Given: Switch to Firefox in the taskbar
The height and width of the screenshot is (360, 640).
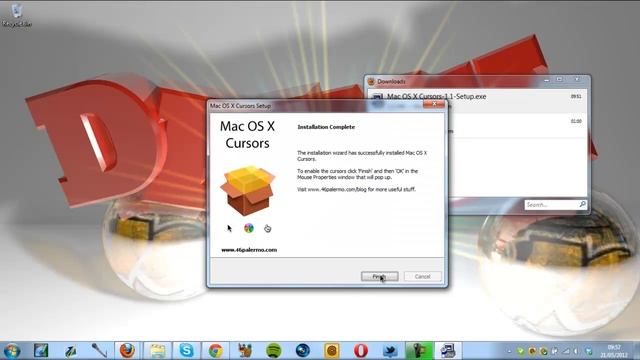Looking at the screenshot, I should pyautogui.click(x=127, y=351).
